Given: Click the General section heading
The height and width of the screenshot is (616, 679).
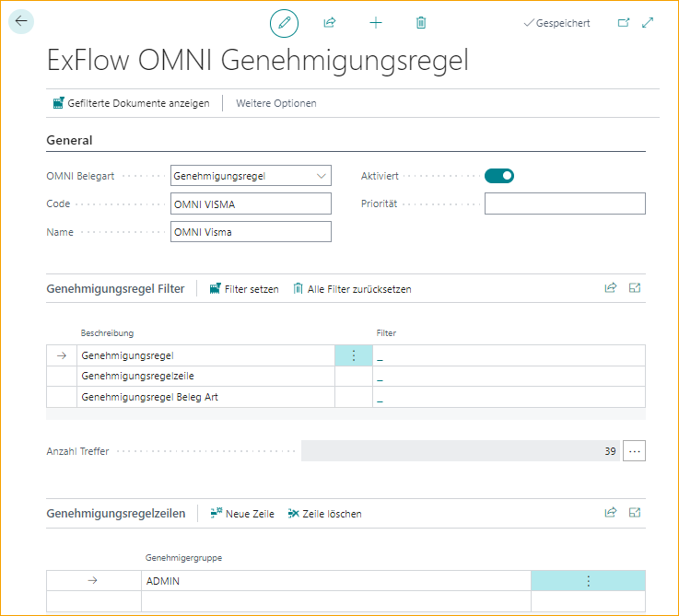Looking at the screenshot, I should (69, 140).
